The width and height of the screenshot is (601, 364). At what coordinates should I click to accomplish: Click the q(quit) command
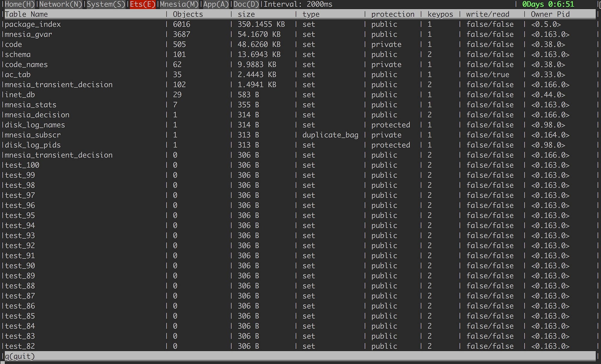pos(20,356)
